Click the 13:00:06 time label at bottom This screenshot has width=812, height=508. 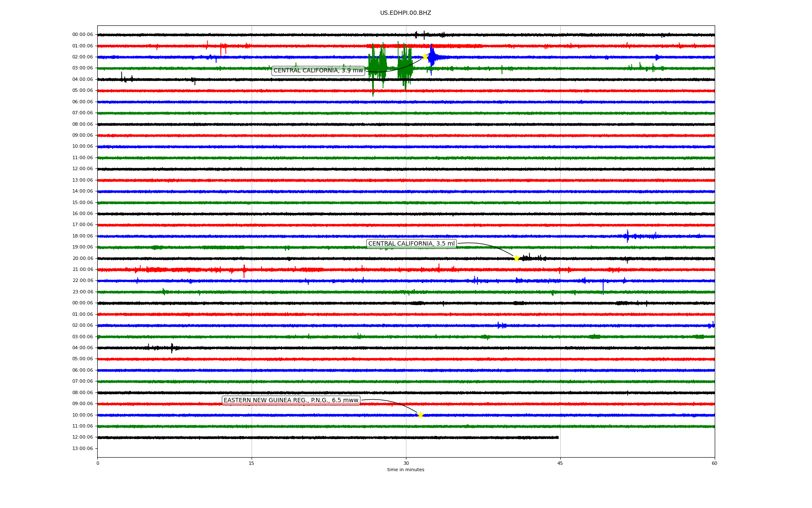tap(82, 448)
